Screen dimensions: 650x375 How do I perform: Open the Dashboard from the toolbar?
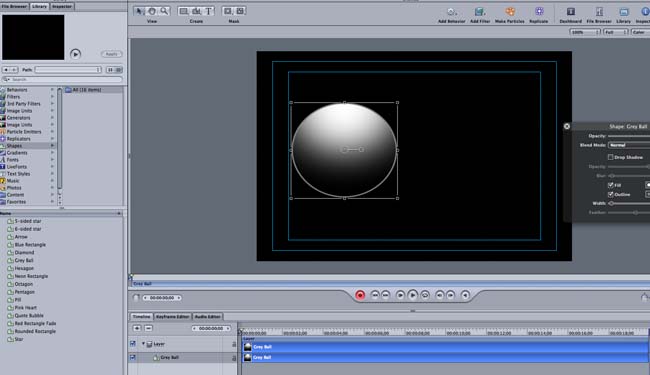pos(571,12)
